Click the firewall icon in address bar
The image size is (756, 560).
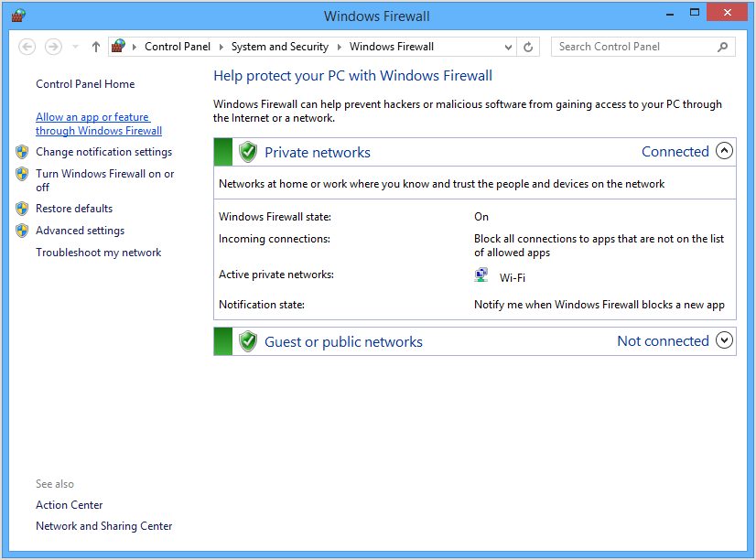pyautogui.click(x=118, y=47)
